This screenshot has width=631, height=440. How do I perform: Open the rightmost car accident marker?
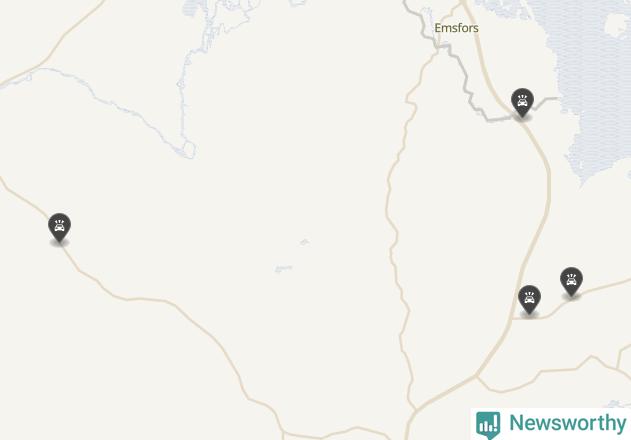pos(571,282)
